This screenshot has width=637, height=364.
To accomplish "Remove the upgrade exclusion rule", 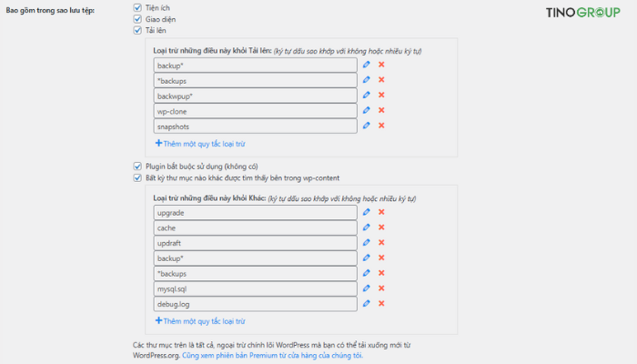I will (381, 212).
